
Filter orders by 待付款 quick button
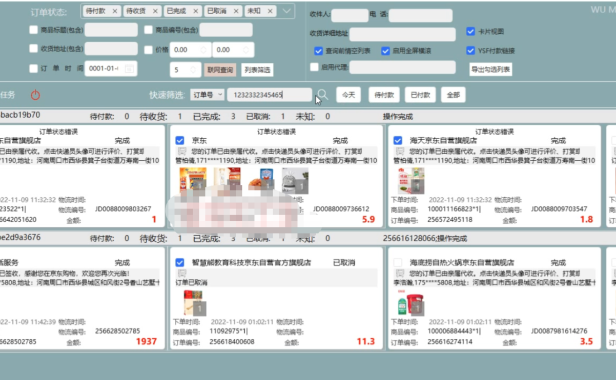[x=384, y=95]
